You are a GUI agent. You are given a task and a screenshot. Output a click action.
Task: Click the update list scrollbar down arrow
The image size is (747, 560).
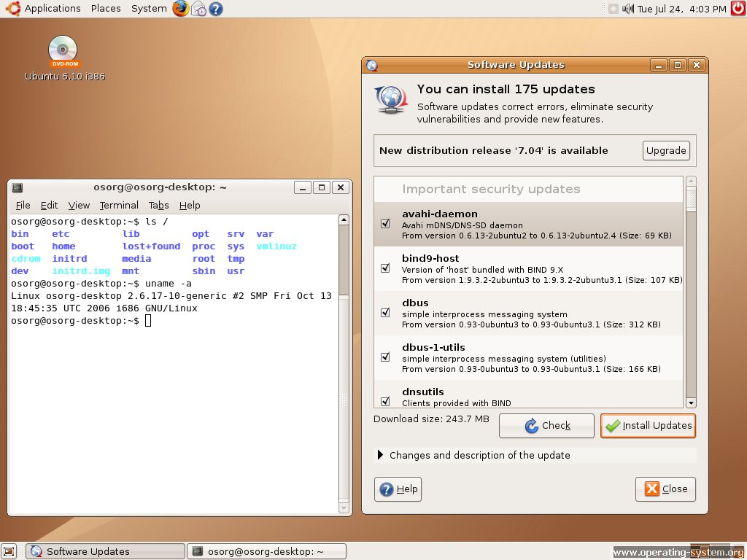(691, 402)
